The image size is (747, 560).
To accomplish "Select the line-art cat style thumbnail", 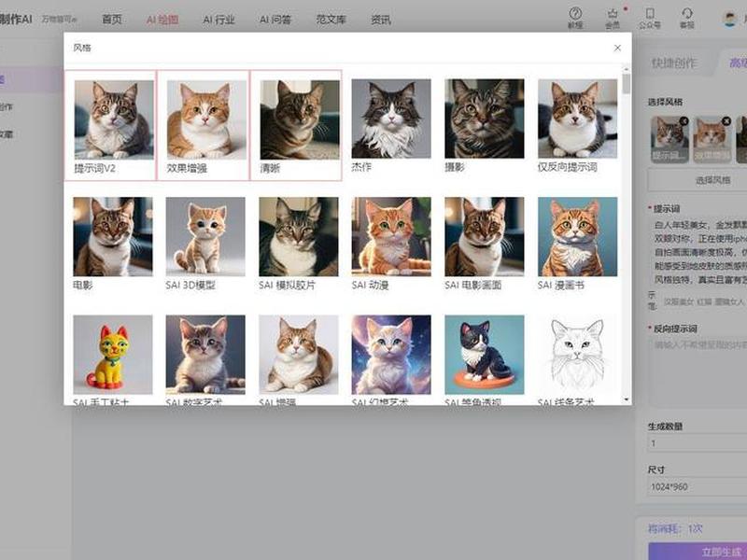I will (577, 355).
